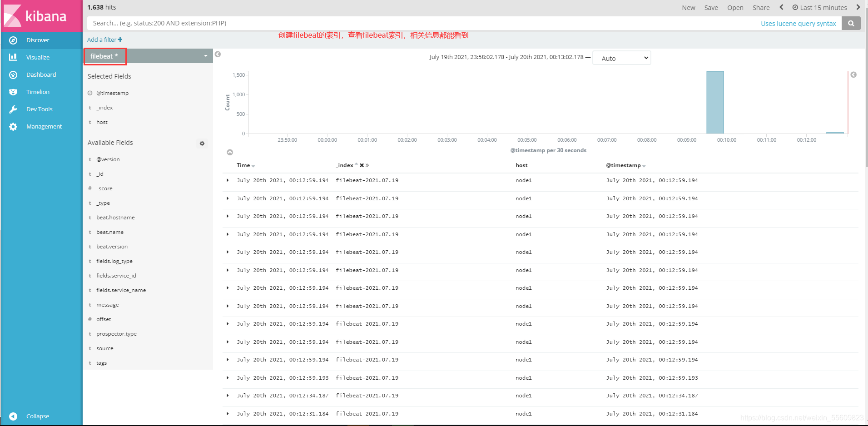Select fields.service_name field
Viewport: 868px width, 426px height.
pyautogui.click(x=121, y=290)
